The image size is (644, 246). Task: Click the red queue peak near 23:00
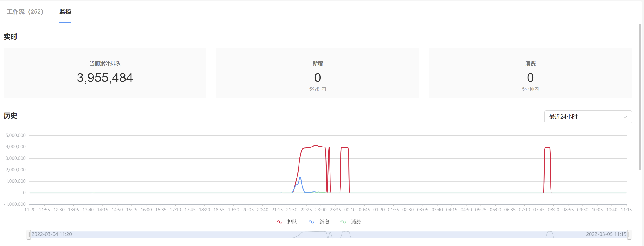(316, 145)
